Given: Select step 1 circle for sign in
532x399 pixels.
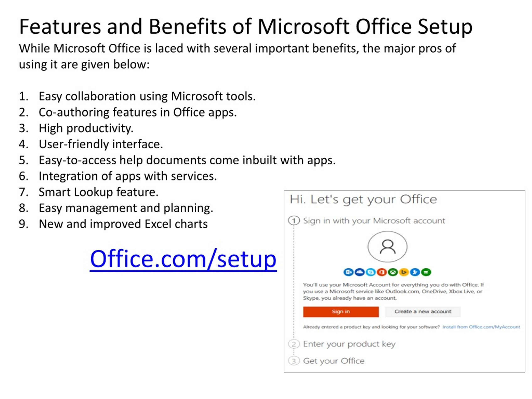Looking at the screenshot, I should pyautogui.click(x=294, y=220).
